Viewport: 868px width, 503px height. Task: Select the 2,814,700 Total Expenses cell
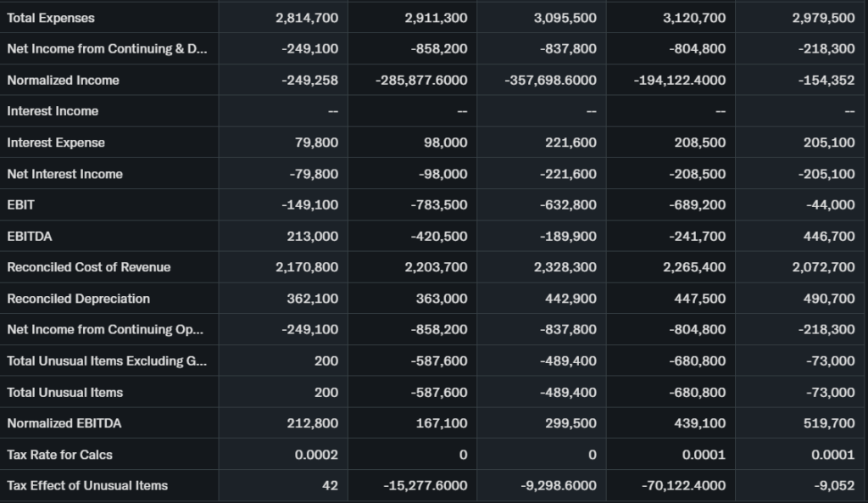307,18
